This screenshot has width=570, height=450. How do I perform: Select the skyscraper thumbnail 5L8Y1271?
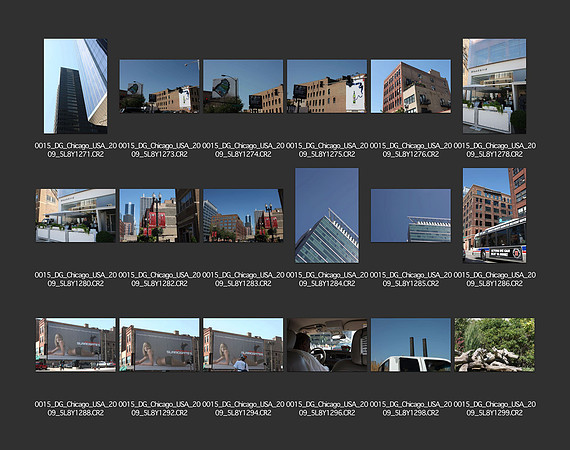76,86
